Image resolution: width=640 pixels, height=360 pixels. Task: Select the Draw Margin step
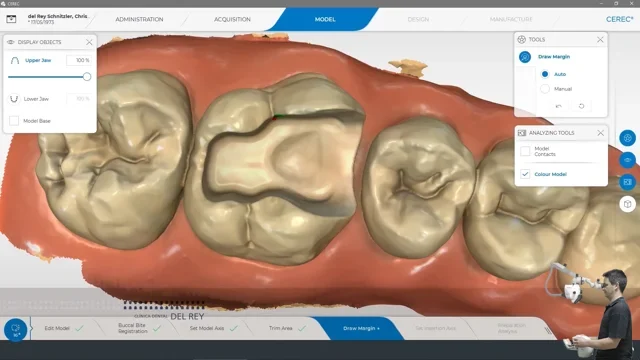tap(361, 328)
